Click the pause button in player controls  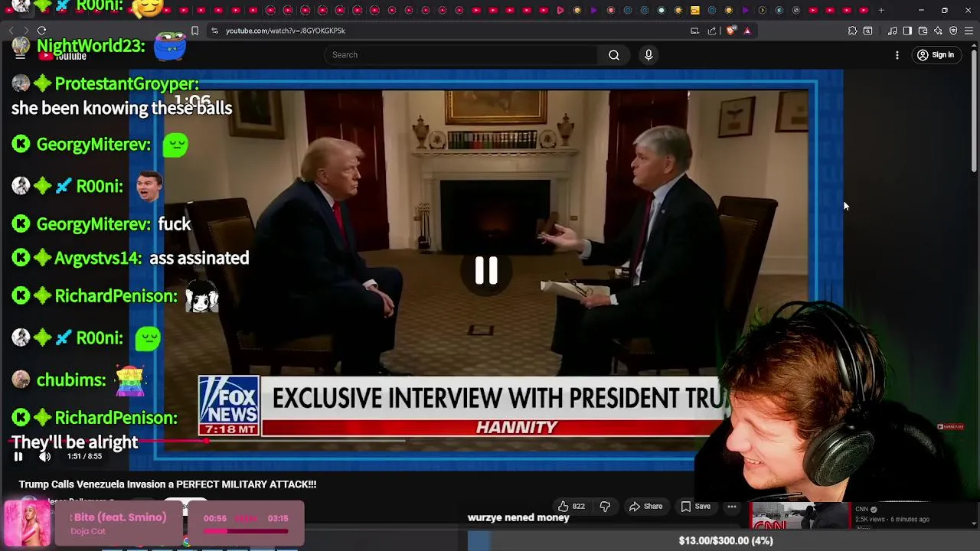pos(18,457)
